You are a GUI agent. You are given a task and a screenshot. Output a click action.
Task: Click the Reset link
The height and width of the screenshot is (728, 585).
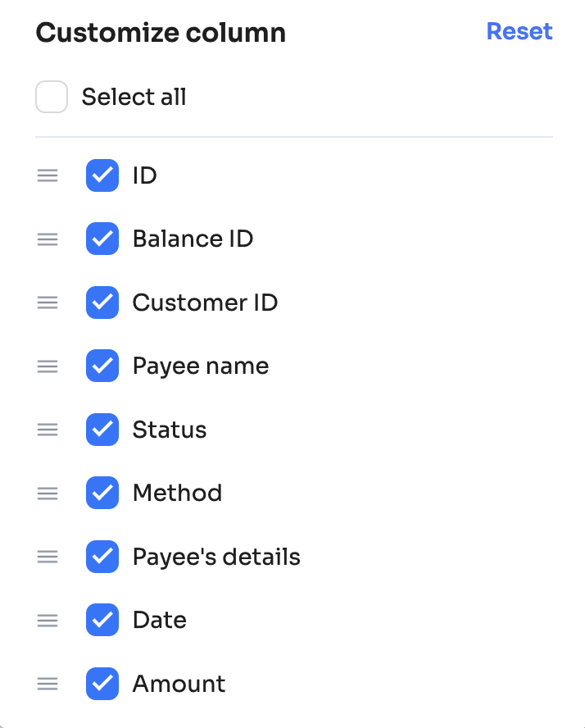point(519,31)
